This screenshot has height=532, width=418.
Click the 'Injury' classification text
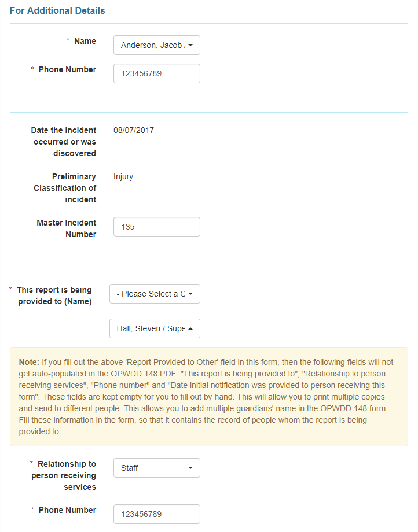click(123, 176)
